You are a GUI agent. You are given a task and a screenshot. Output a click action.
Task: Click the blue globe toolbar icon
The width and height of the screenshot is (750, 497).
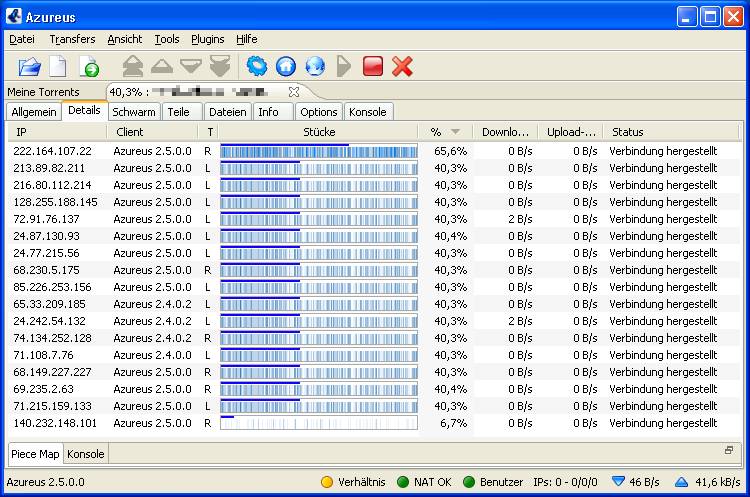click(x=315, y=66)
